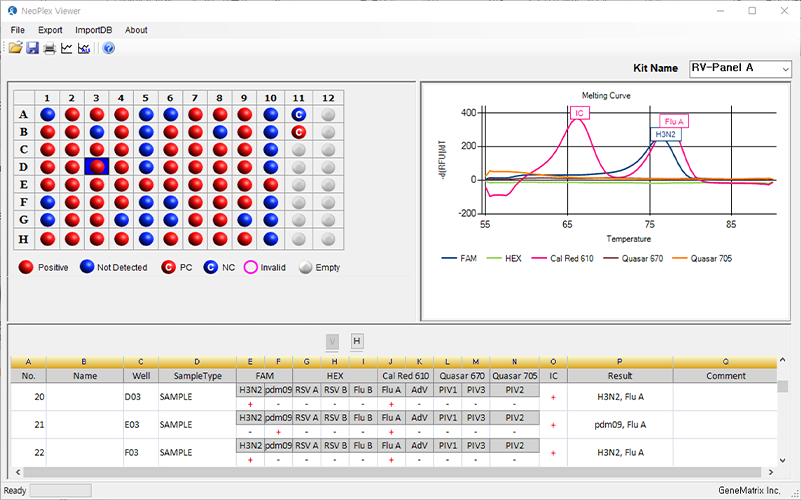This screenshot has width=801, height=500.
Task: Click the Save floppy disk icon
Action: (32, 48)
